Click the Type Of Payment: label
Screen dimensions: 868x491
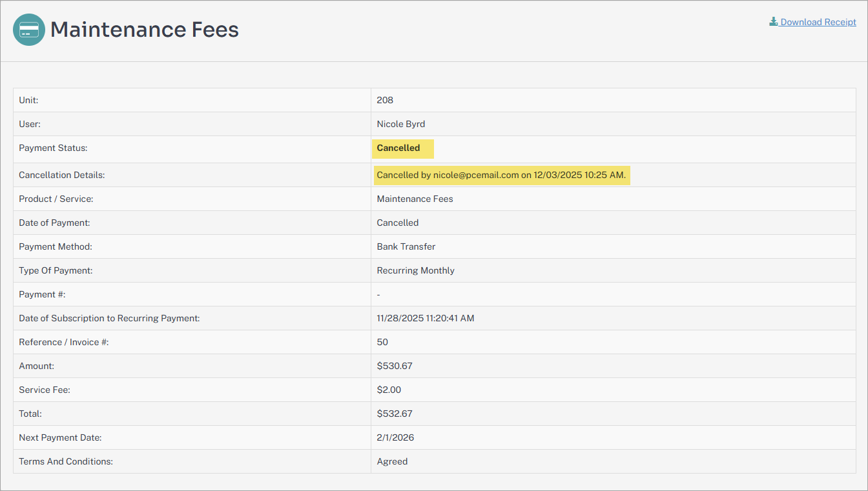click(56, 270)
